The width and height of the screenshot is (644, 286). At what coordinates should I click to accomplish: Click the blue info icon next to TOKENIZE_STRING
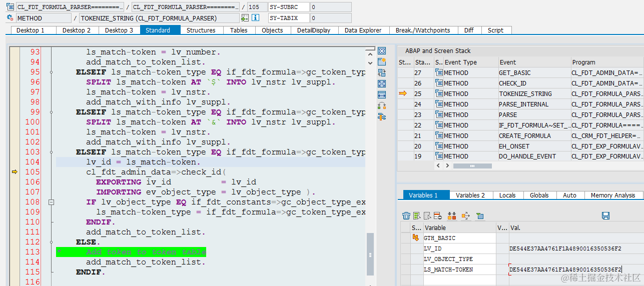pyautogui.click(x=255, y=18)
